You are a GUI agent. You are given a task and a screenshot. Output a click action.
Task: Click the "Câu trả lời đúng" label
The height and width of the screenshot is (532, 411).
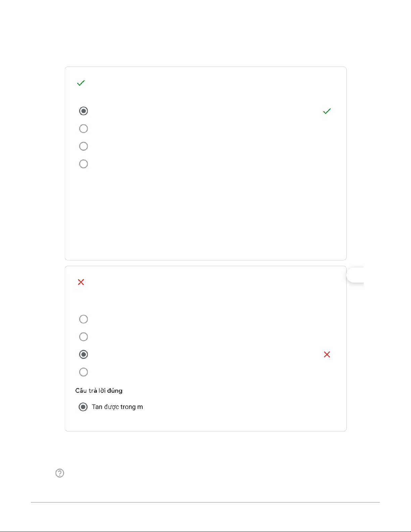pos(99,391)
